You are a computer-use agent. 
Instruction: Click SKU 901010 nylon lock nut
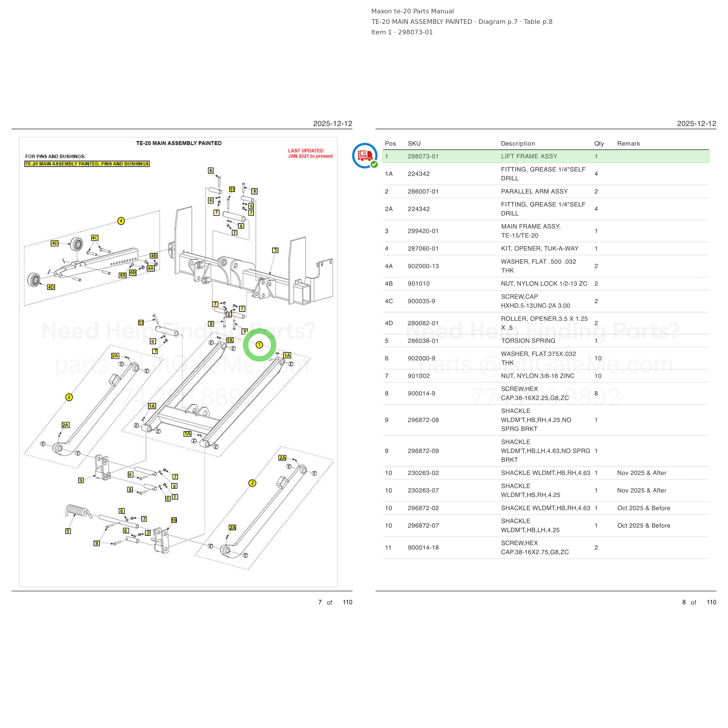coord(419,284)
